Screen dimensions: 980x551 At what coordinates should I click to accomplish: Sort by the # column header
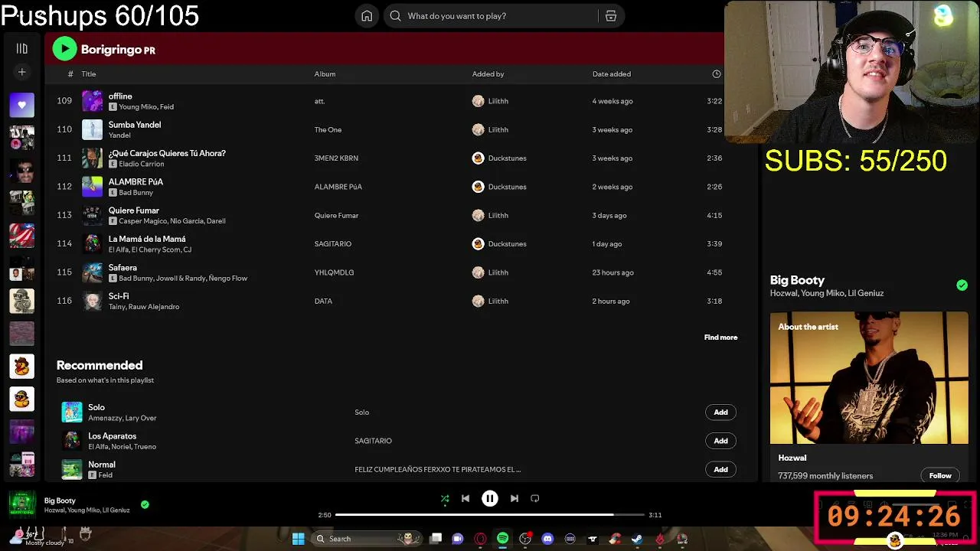pos(70,74)
